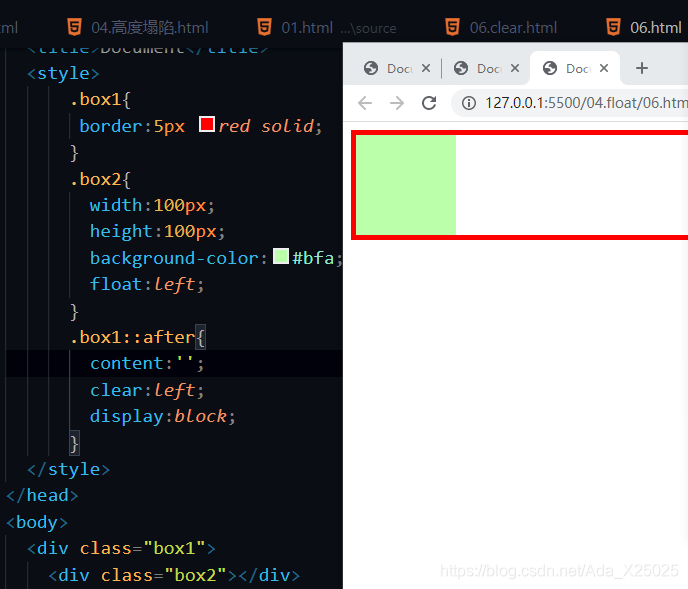Click the closing </style> tag
This screenshot has height=589, width=688.
point(68,470)
